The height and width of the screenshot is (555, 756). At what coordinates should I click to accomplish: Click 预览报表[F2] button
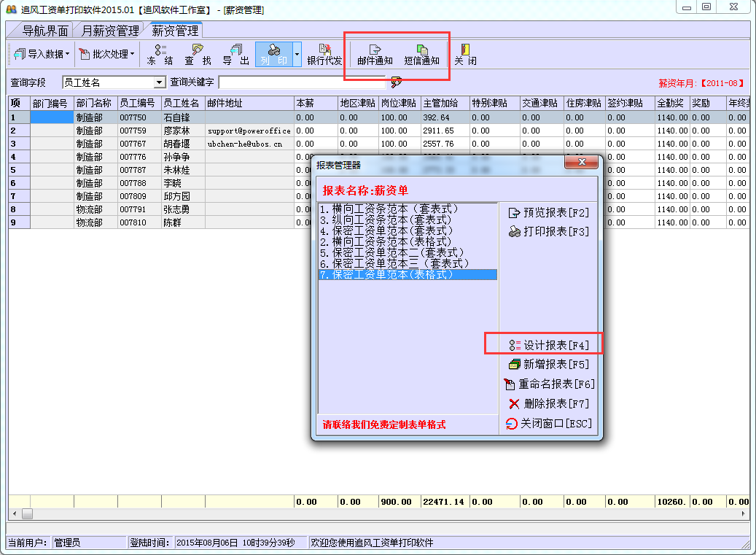547,213
